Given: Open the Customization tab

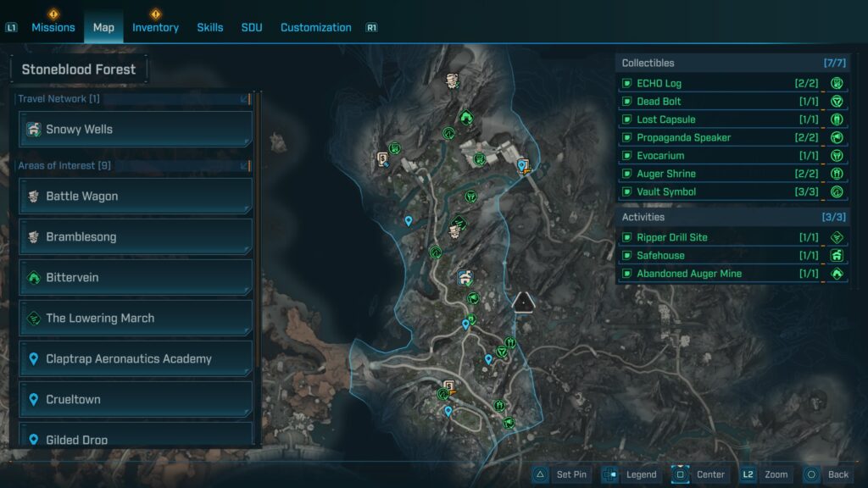Looking at the screenshot, I should pyautogui.click(x=315, y=26).
